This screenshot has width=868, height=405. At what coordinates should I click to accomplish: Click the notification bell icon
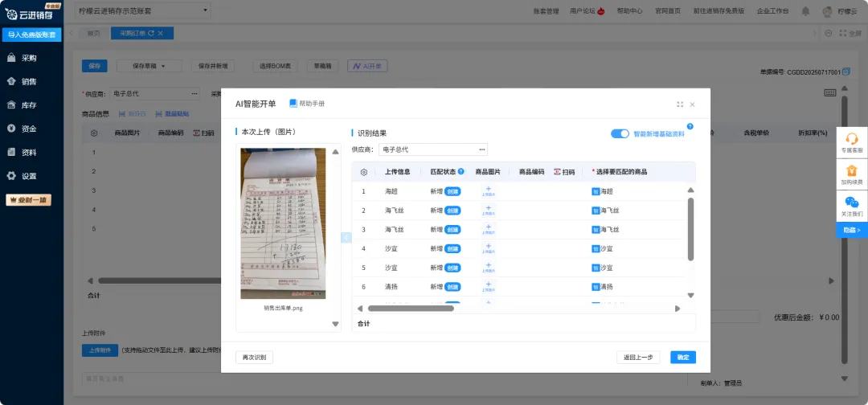(805, 11)
